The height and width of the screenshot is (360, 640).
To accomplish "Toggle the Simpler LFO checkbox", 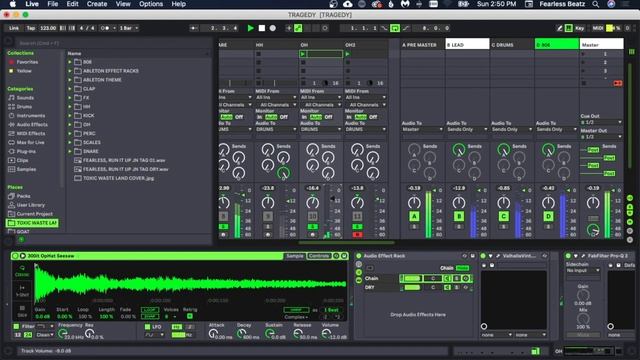I will click(148, 327).
